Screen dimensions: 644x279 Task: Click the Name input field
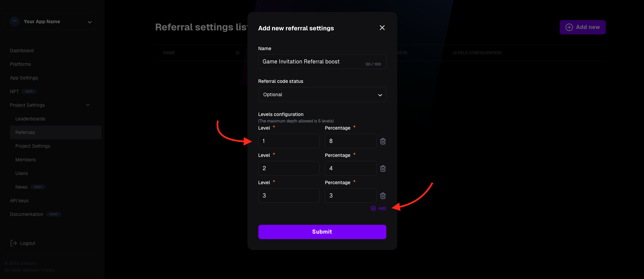tap(322, 62)
